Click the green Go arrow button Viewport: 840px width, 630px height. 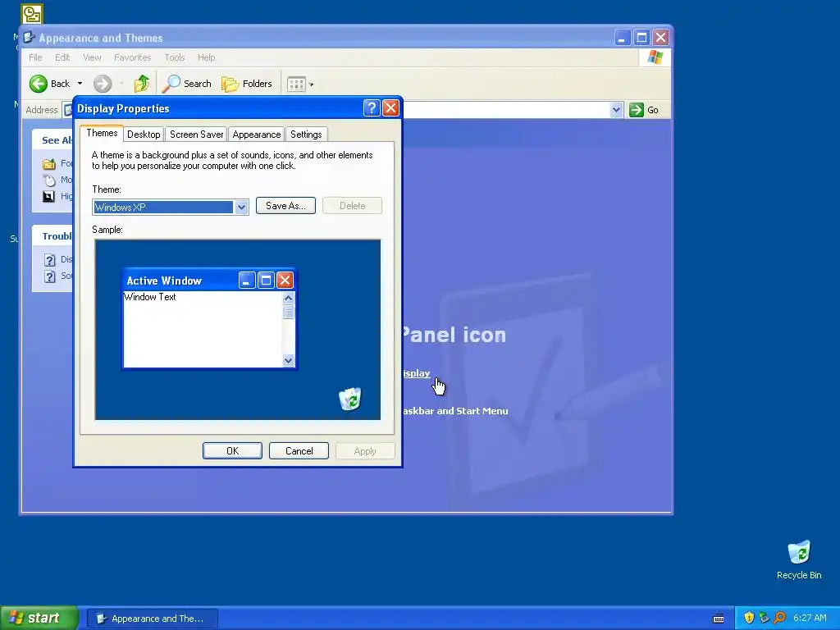[637, 110]
